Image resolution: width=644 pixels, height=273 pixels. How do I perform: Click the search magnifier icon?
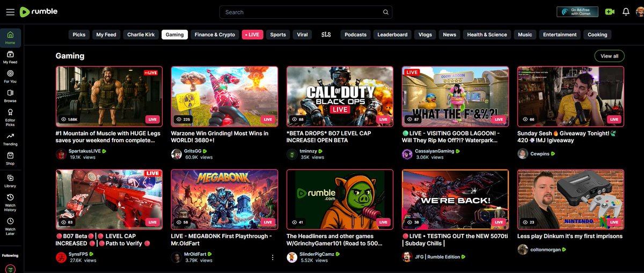point(385,12)
